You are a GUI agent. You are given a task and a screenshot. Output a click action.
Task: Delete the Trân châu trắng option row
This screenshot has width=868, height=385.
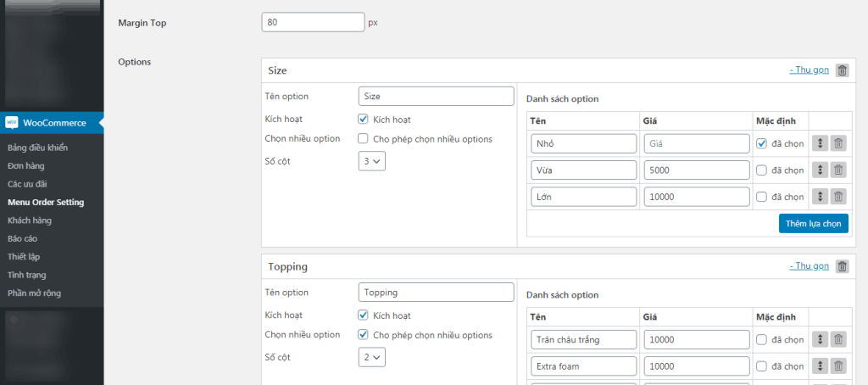pyautogui.click(x=837, y=340)
